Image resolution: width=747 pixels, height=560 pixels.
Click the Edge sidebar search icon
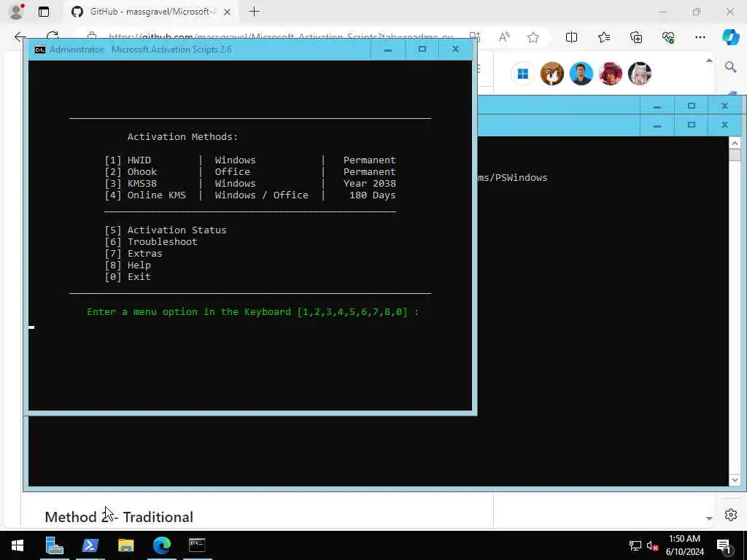point(730,67)
